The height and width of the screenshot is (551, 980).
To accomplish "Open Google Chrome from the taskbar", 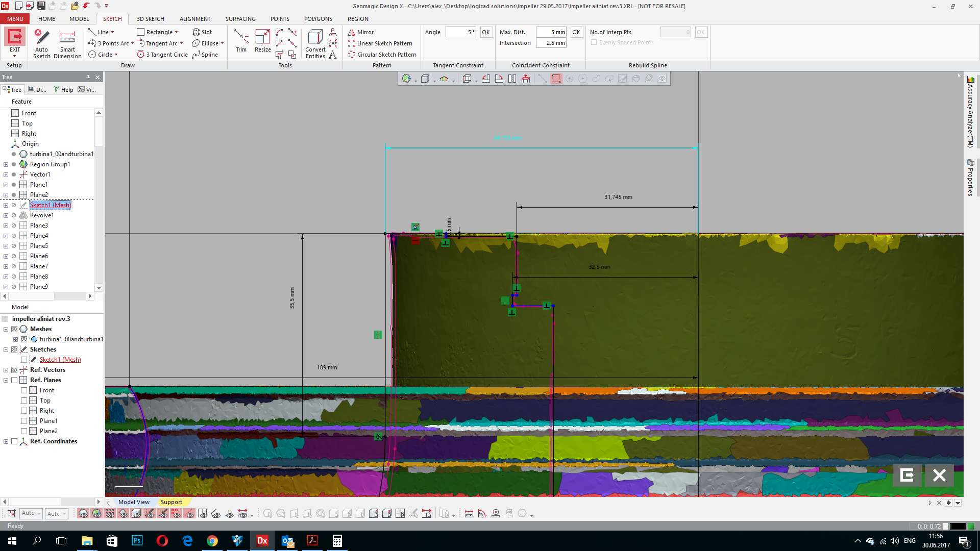I will point(212,541).
